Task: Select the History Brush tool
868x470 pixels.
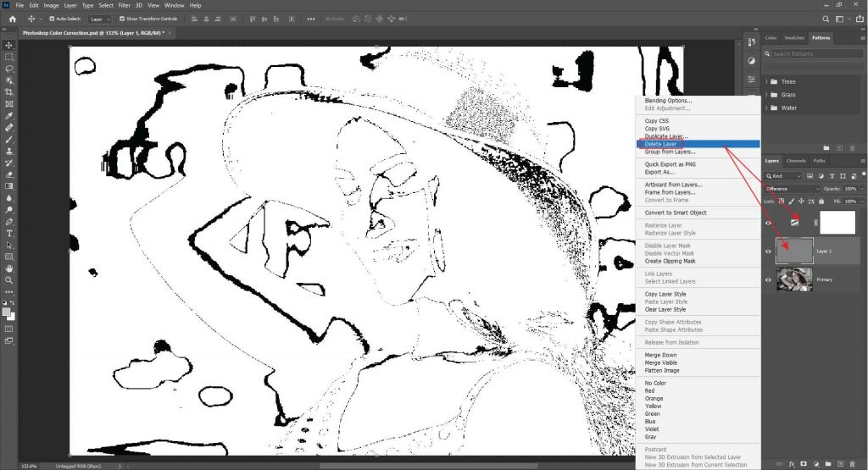Action: point(8,163)
